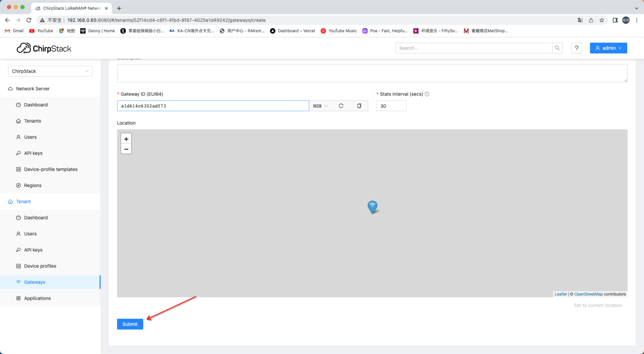
Task: Open Gateways in the sidebar
Action: (35, 282)
